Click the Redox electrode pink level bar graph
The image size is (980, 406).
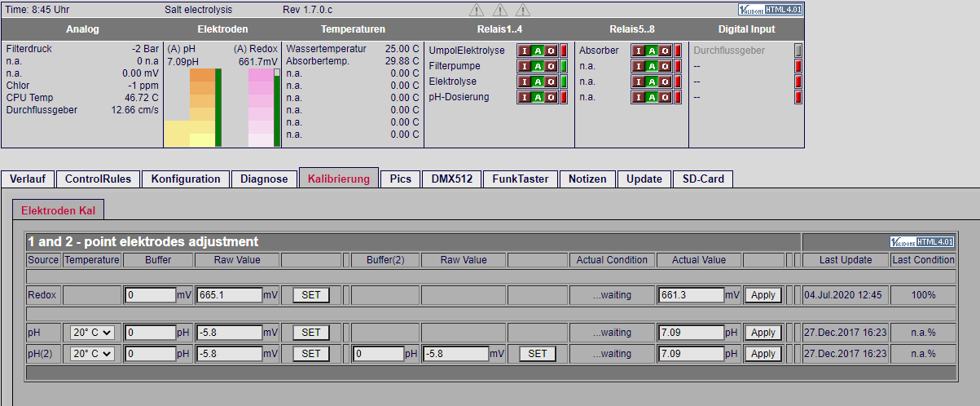[261, 108]
